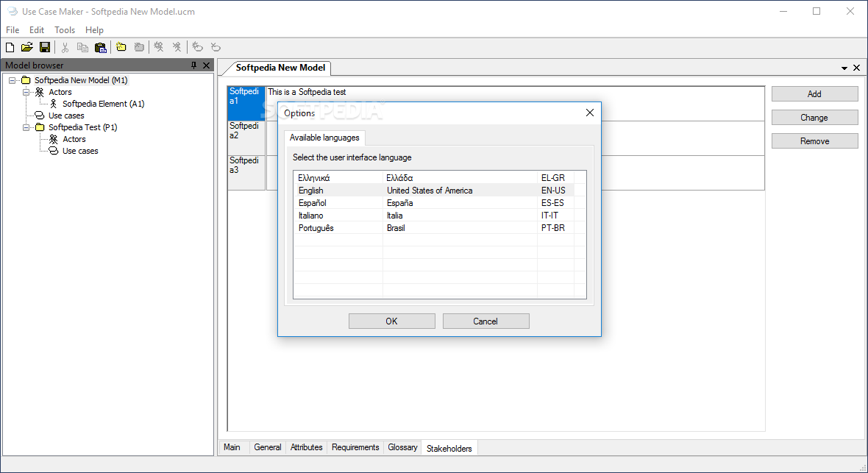Image resolution: width=868 pixels, height=473 pixels.
Task: Select the Ελληνικά language row
Action: (440, 178)
